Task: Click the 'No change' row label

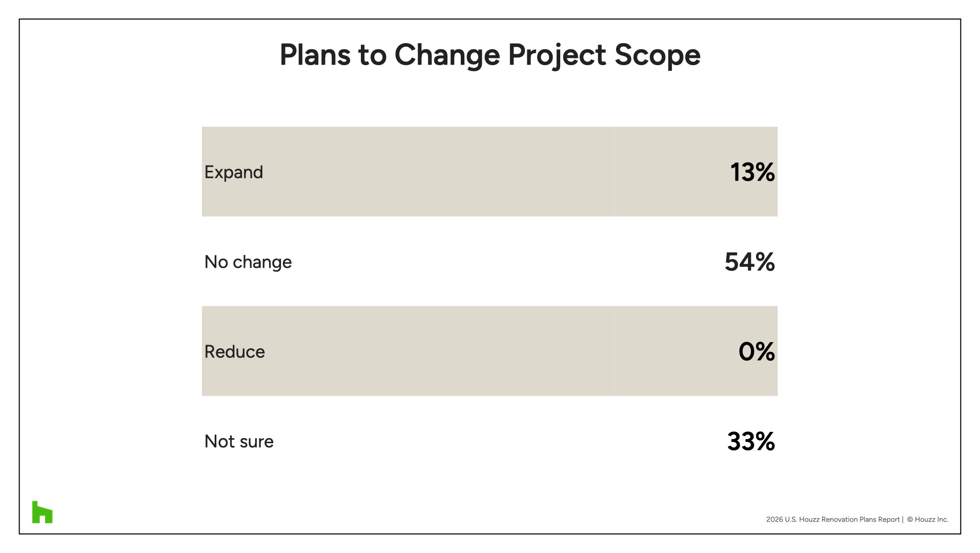Action: [248, 262]
